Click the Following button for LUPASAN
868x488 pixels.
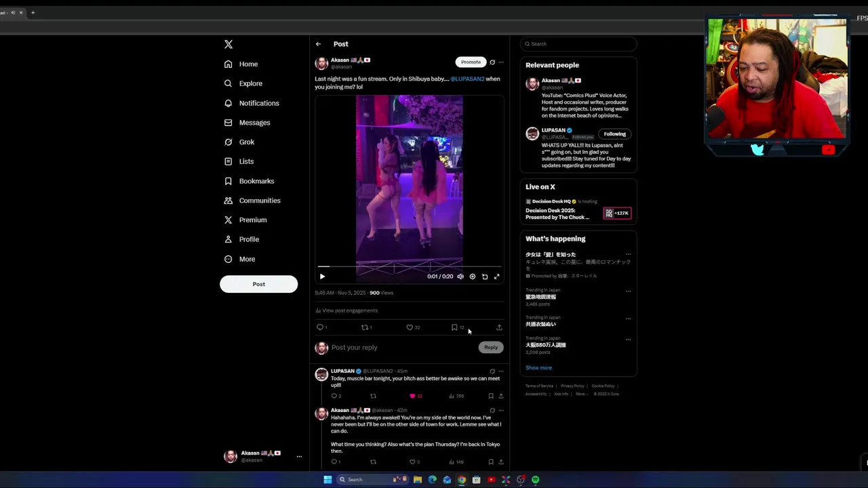pos(615,134)
